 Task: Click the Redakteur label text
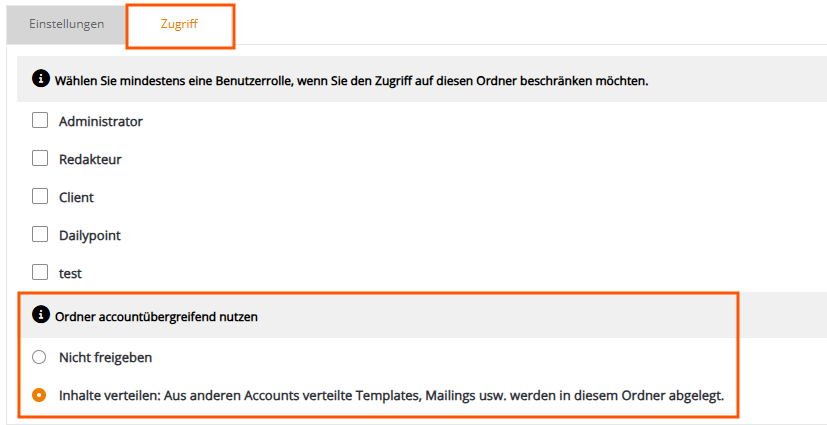tap(90, 159)
